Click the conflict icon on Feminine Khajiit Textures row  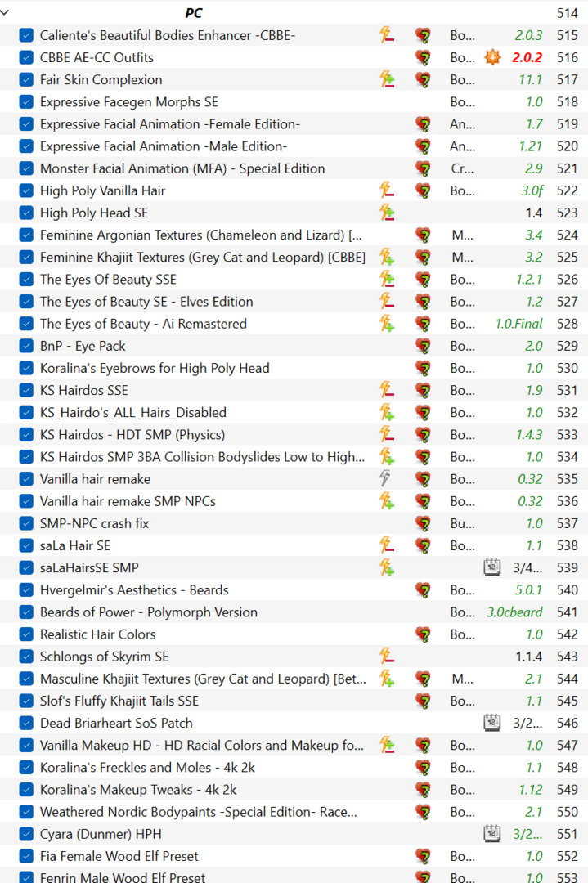(386, 258)
